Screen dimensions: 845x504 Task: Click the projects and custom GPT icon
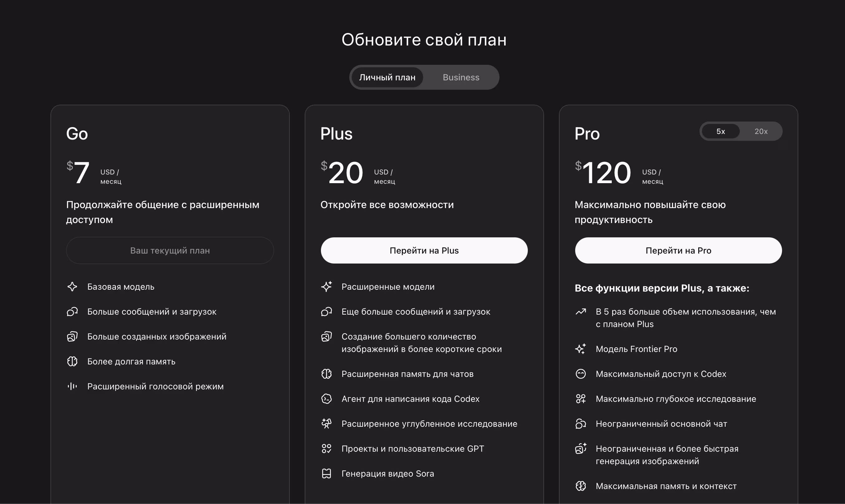[327, 449]
